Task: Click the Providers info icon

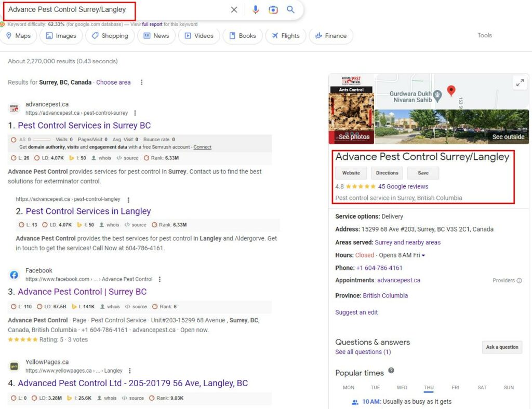Action: click(519, 281)
